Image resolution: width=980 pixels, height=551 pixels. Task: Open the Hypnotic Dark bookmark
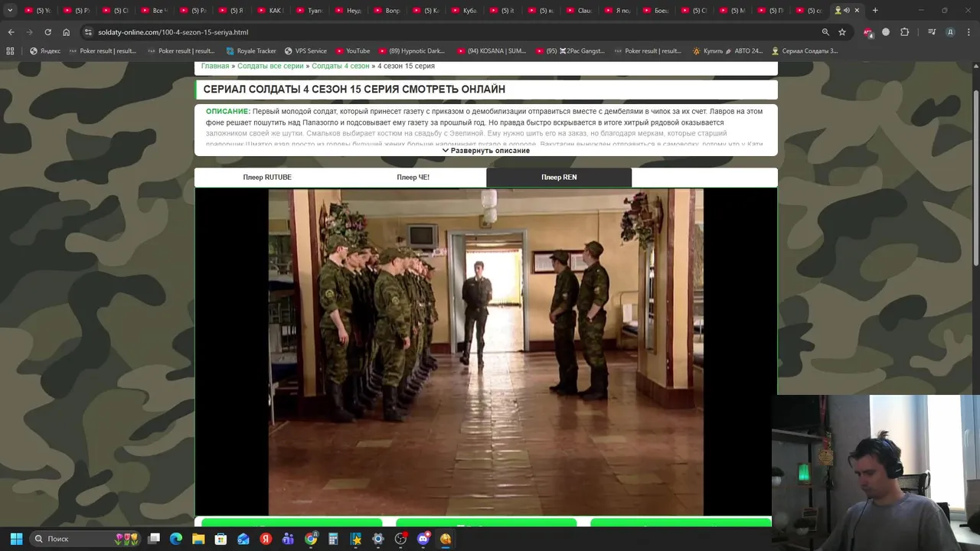tap(412, 51)
